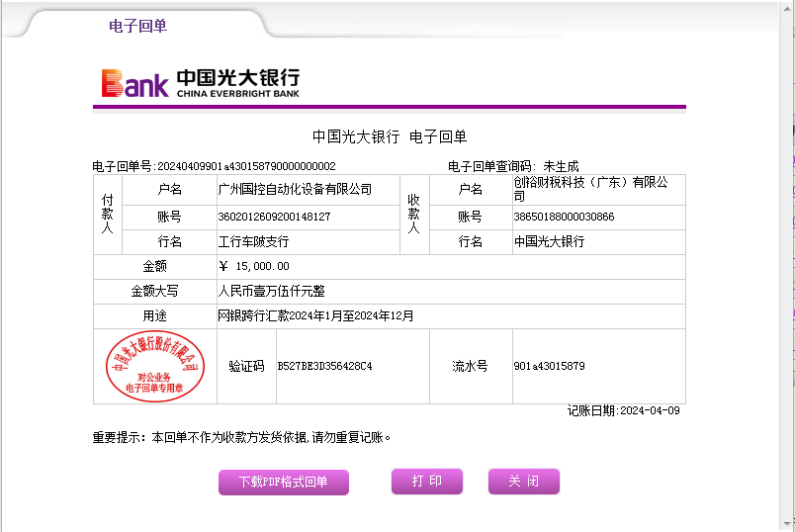Image resolution: width=795 pixels, height=532 pixels.
Task: Click serial number 901a43015879
Action: point(549,366)
